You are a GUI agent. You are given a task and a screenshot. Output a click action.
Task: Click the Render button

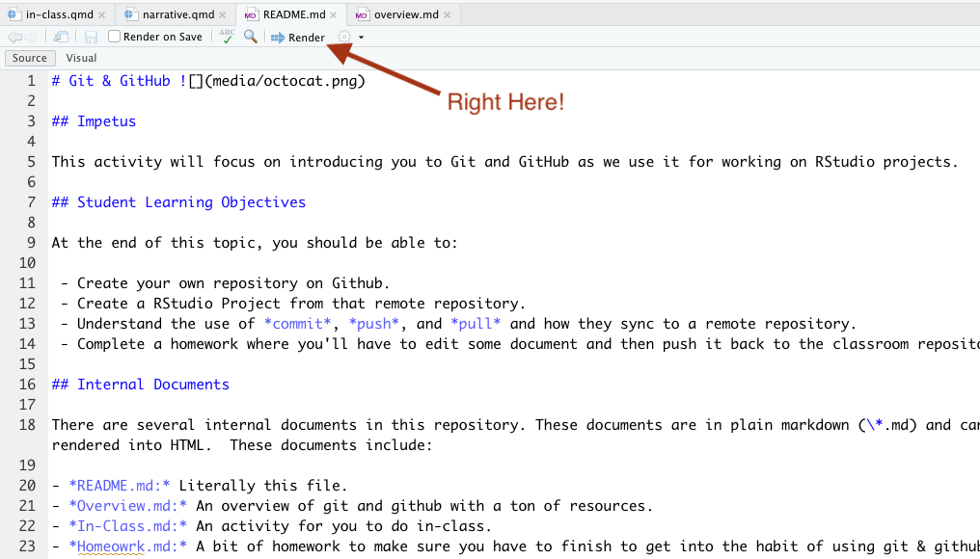tap(298, 38)
